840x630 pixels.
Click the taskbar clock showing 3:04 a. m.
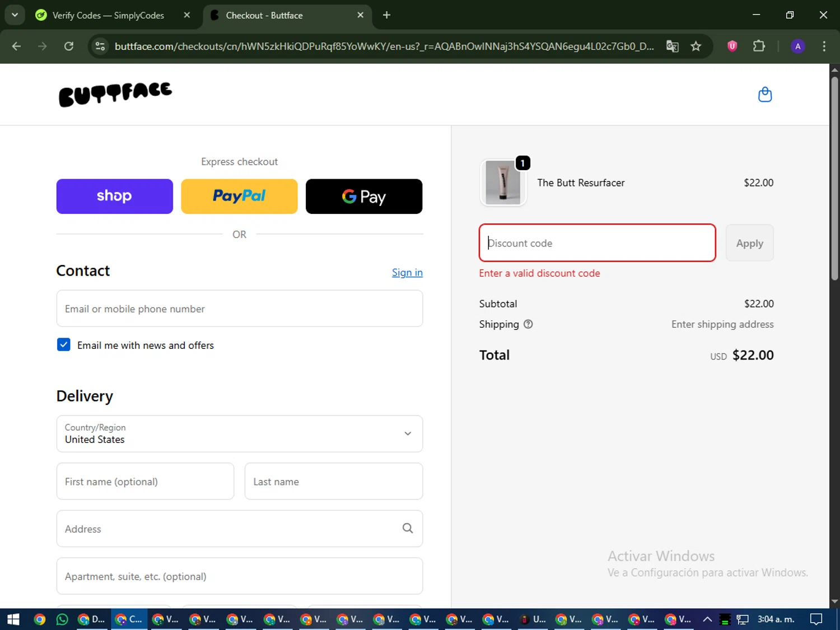776,619
